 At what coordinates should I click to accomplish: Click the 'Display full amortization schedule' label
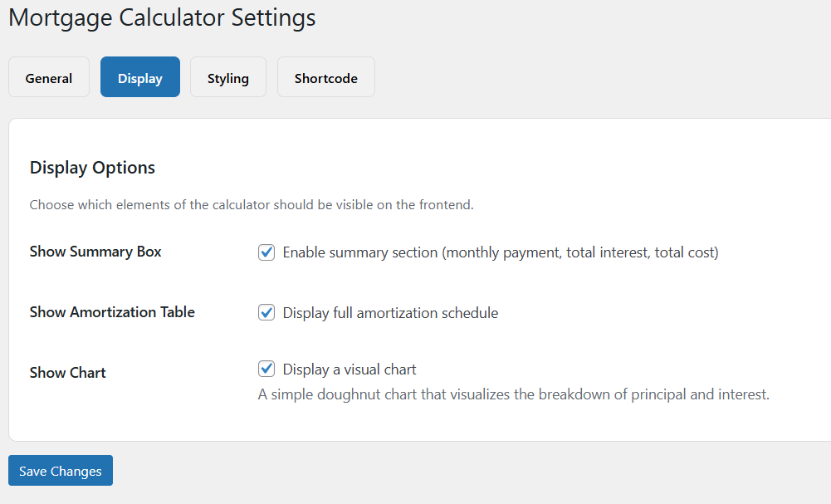pos(390,313)
